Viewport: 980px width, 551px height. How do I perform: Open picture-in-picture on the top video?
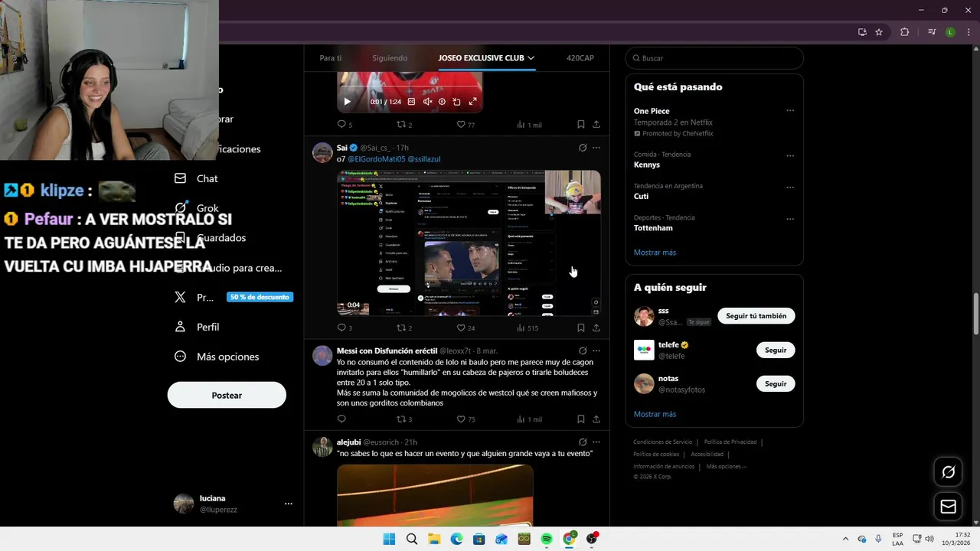point(457,102)
